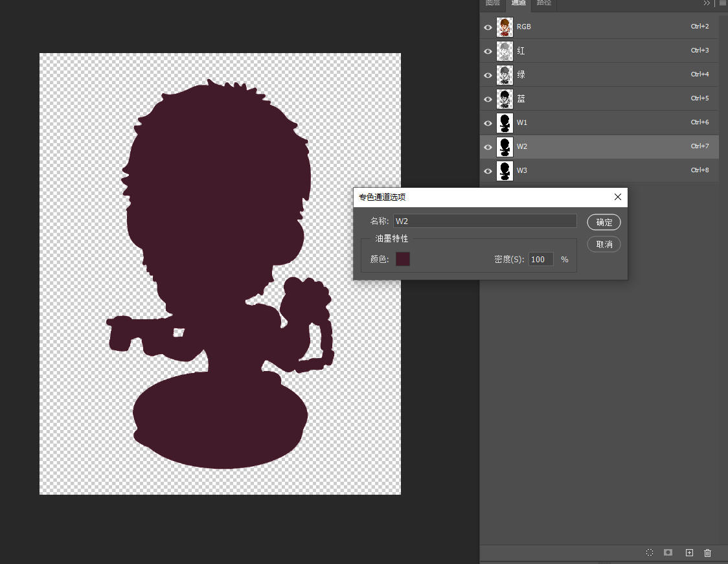
Task: Click the 密度 percentage input field
Action: 541,259
